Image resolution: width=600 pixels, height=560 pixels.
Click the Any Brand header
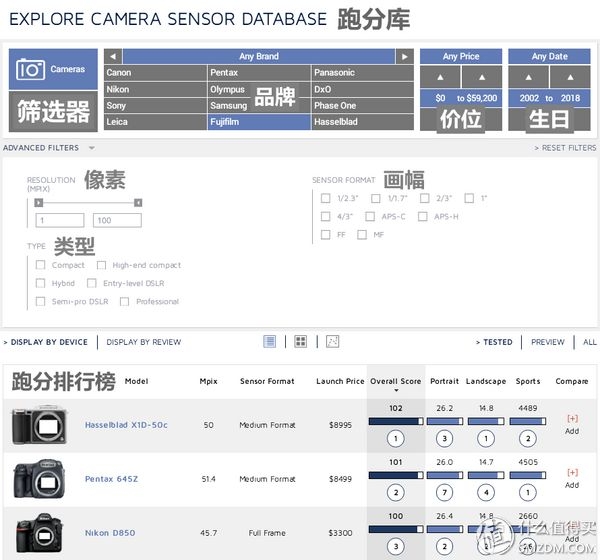pyautogui.click(x=259, y=56)
